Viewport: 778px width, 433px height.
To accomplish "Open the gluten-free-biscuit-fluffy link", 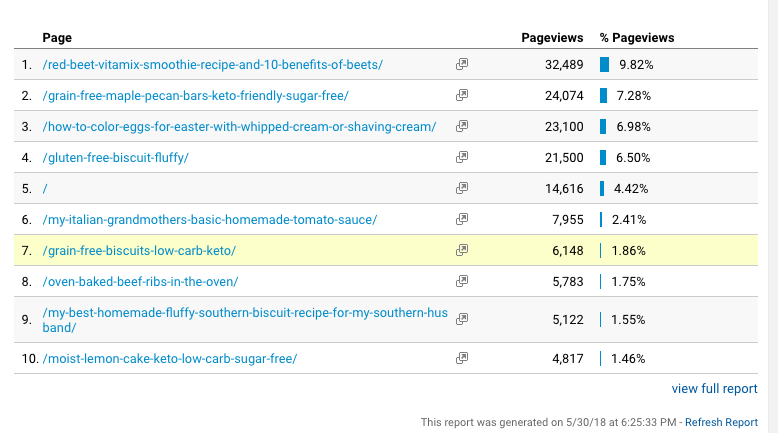I will point(116,158).
